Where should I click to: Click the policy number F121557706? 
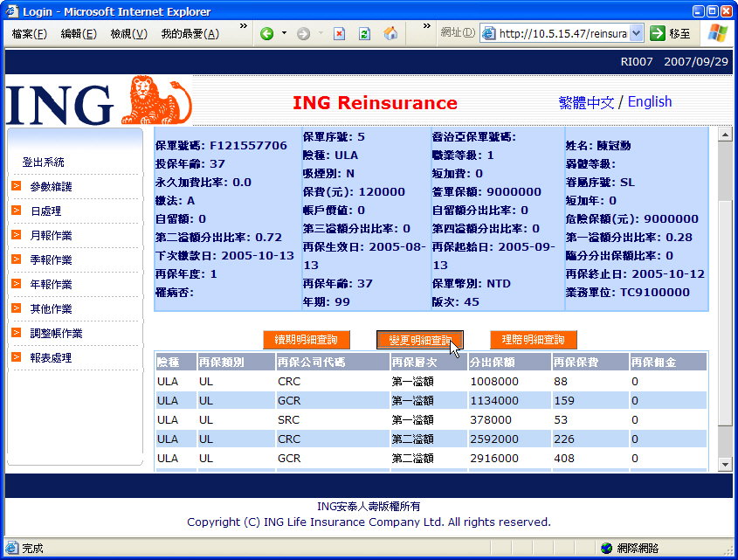[248, 146]
